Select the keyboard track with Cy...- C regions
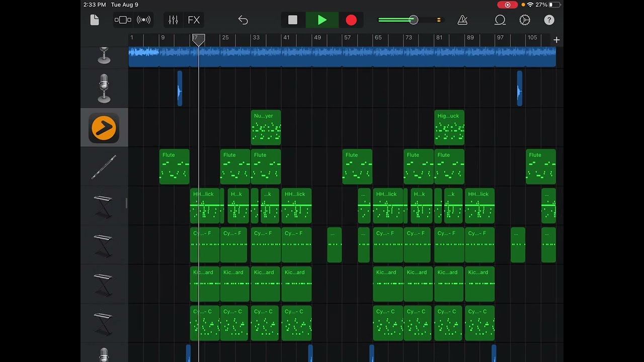 [x=103, y=324]
